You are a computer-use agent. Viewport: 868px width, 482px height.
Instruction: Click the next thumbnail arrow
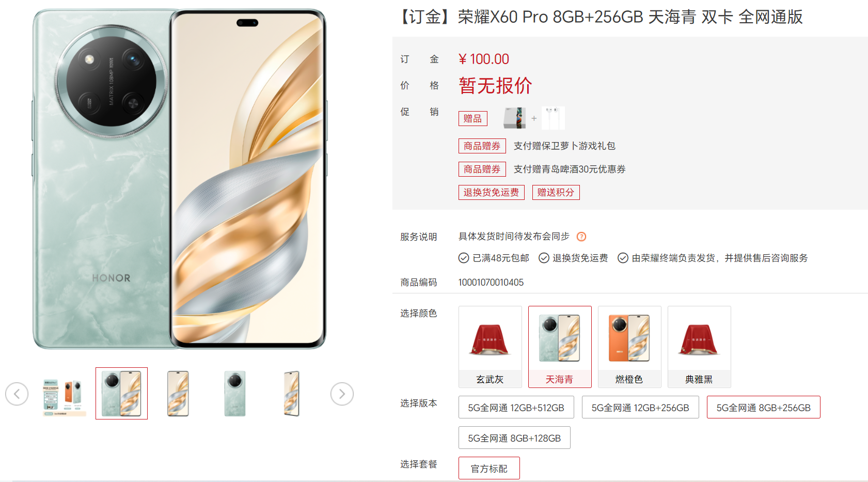[342, 394]
